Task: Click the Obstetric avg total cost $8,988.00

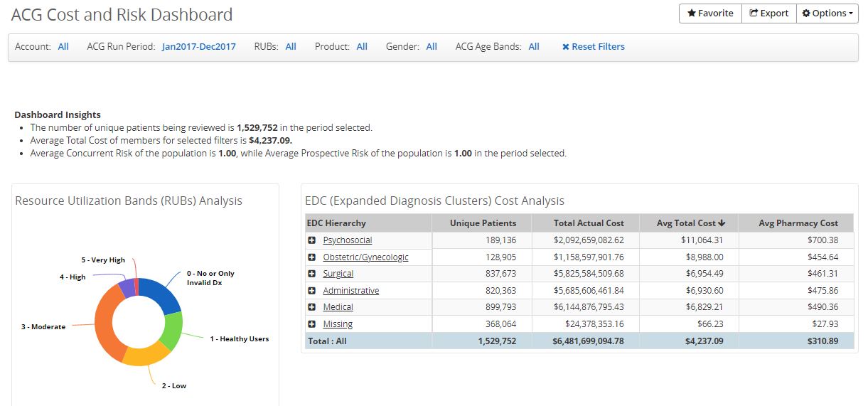Action: [704, 257]
